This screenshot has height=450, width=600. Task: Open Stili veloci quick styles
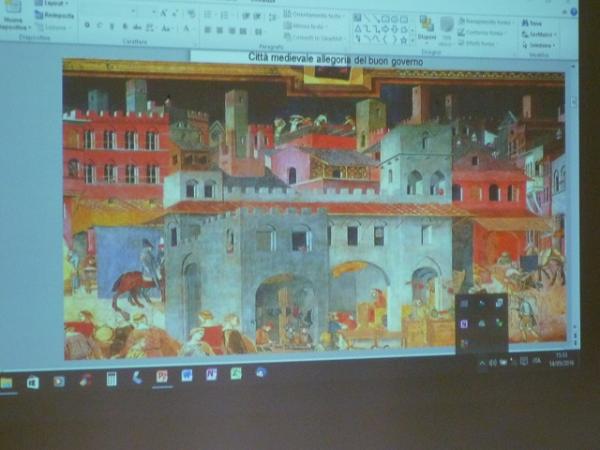446,31
